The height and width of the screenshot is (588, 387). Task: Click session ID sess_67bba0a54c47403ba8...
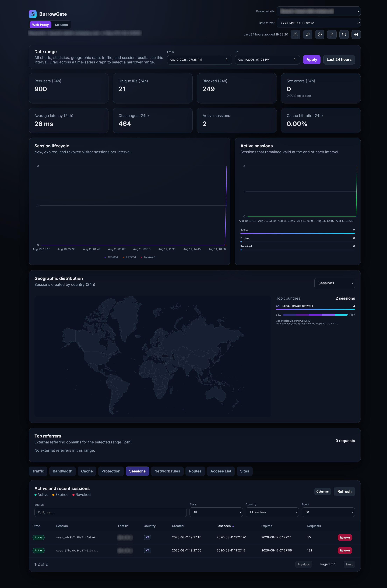coord(78,551)
